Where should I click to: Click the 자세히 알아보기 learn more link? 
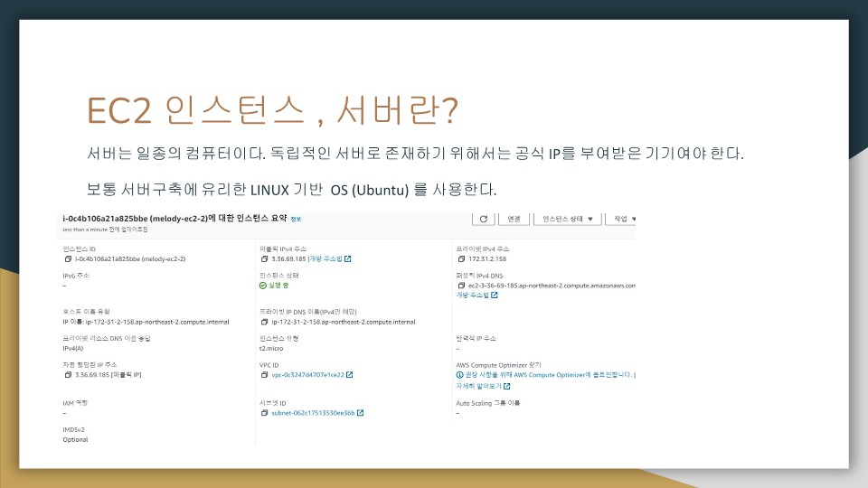point(478,386)
